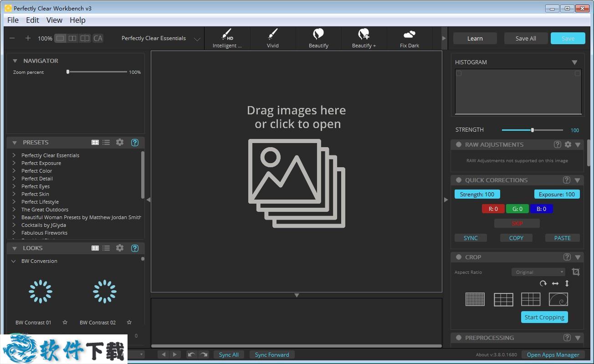Open Looks help question mark
This screenshot has width=594, height=364.
pos(135,248)
